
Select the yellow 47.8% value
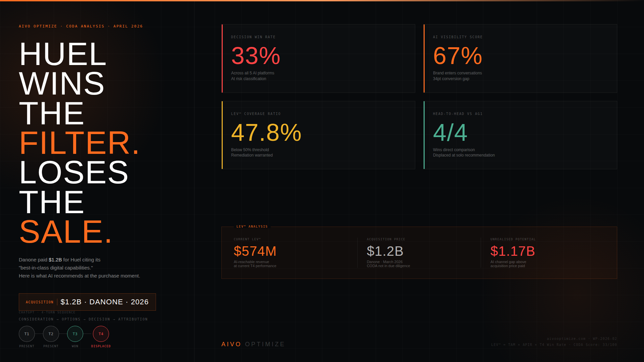pyautogui.click(x=266, y=132)
